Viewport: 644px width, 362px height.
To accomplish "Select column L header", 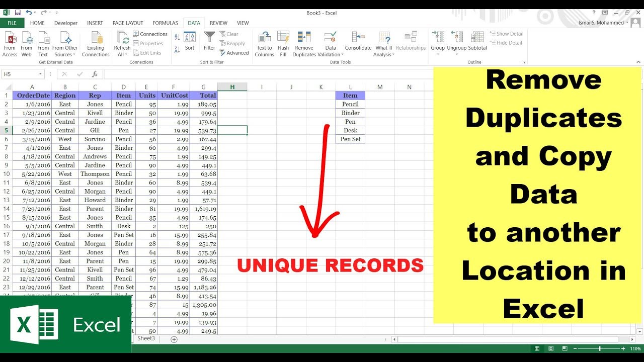I will (350, 87).
